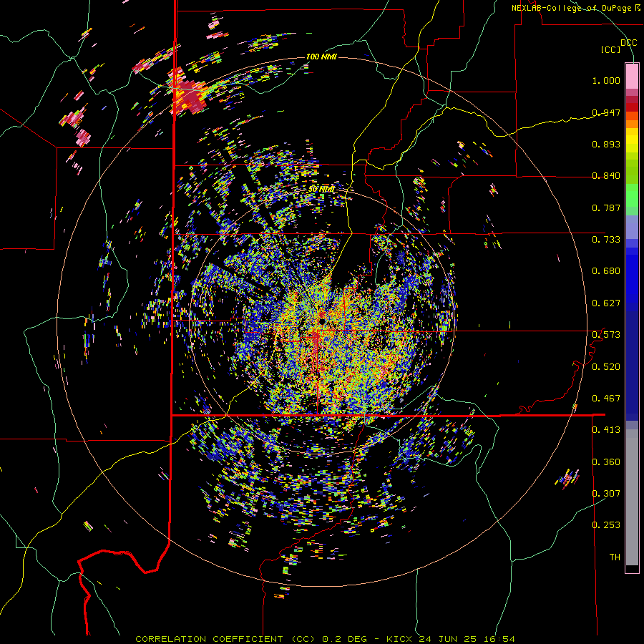Click the 0.680 color scale value
The image size is (644, 644).
point(606,271)
